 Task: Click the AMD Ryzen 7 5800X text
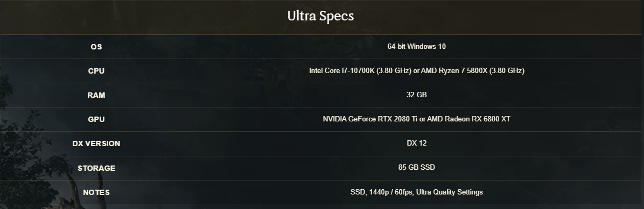[x=454, y=70]
